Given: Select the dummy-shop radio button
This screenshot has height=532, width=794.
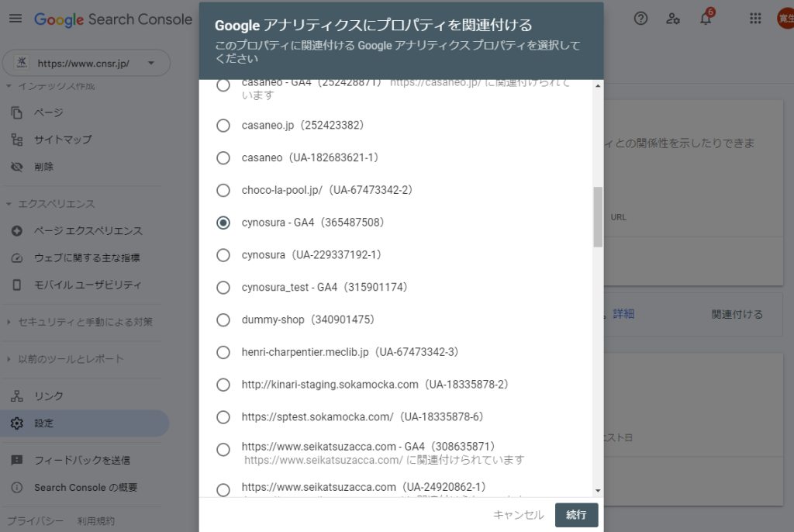Looking at the screenshot, I should 223,320.
